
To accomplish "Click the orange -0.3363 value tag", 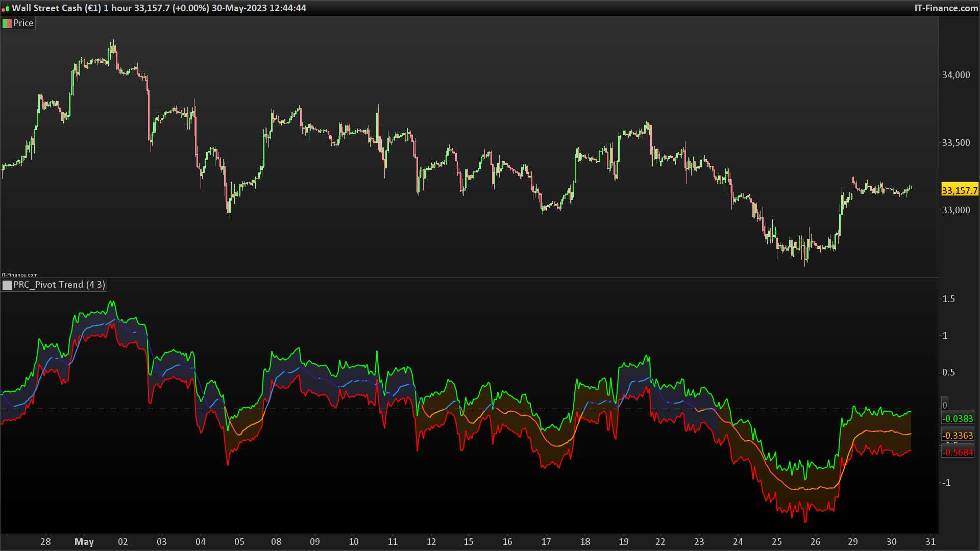I will click(x=958, y=436).
